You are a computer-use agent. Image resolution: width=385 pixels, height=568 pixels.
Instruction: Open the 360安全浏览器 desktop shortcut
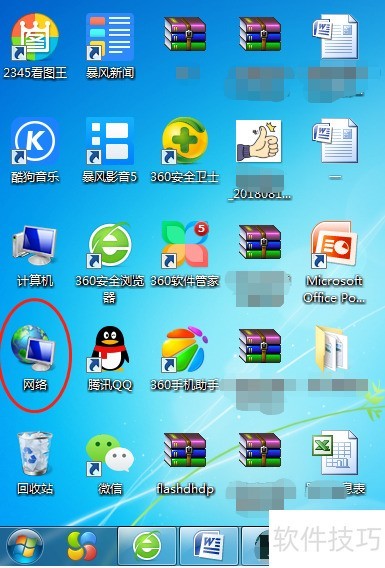[110, 263]
